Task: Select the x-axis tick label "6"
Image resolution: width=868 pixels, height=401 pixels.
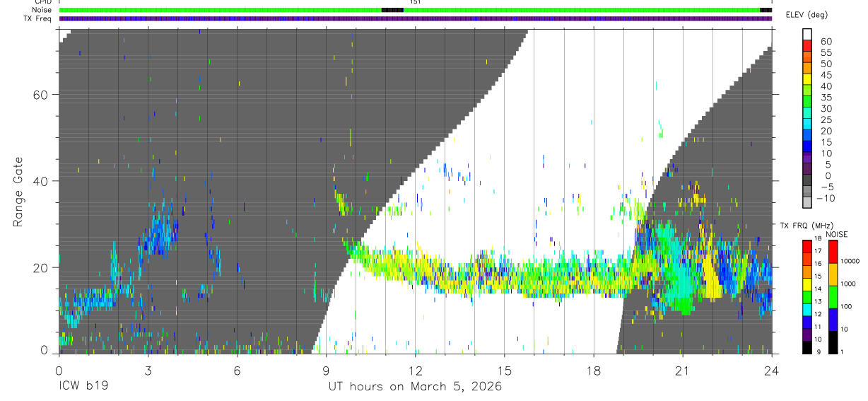Action: tap(237, 370)
